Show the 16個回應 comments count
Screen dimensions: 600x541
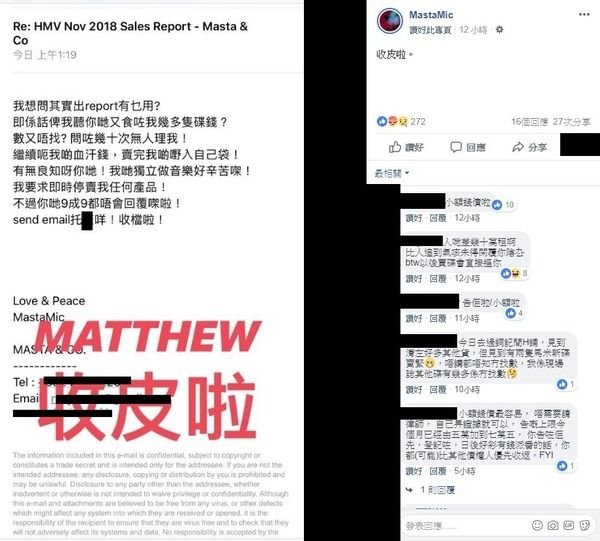[x=530, y=122]
